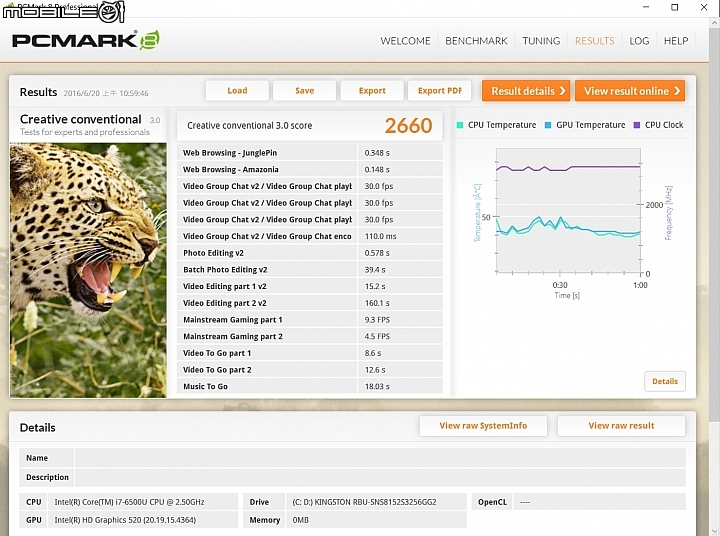This screenshot has height=536, width=720.
Task: Click the Description input field
Action: coord(380,477)
